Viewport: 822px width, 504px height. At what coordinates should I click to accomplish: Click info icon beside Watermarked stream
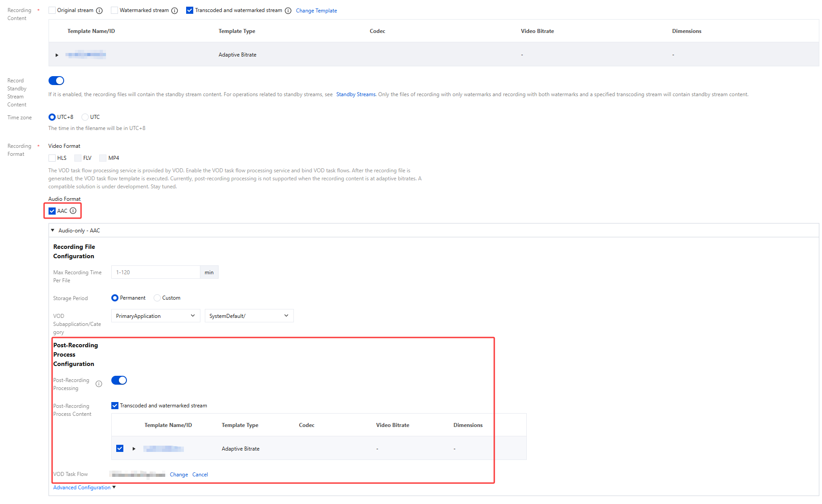175,11
